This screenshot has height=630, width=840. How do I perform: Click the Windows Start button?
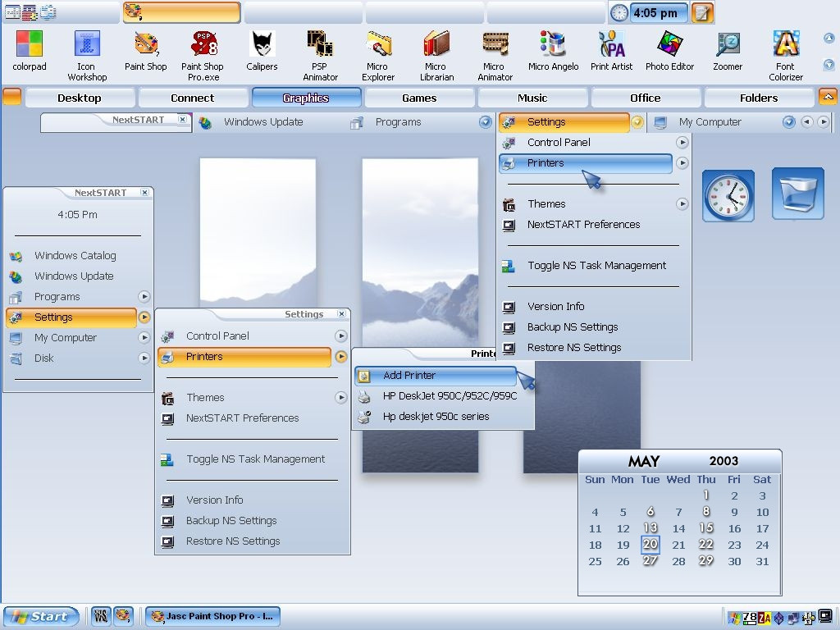[x=41, y=616]
